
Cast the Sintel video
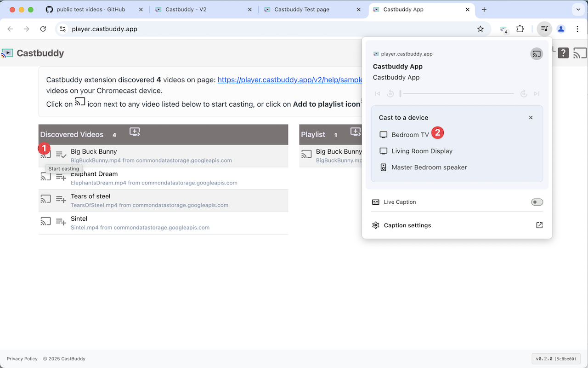(x=45, y=222)
